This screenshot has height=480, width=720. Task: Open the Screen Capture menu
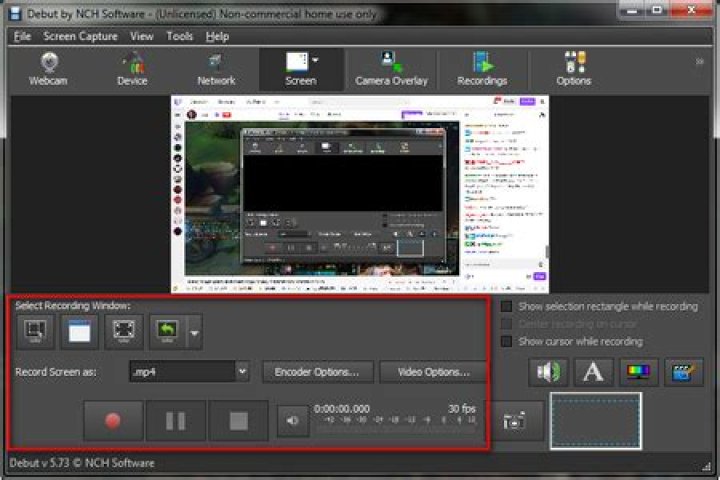[80, 36]
